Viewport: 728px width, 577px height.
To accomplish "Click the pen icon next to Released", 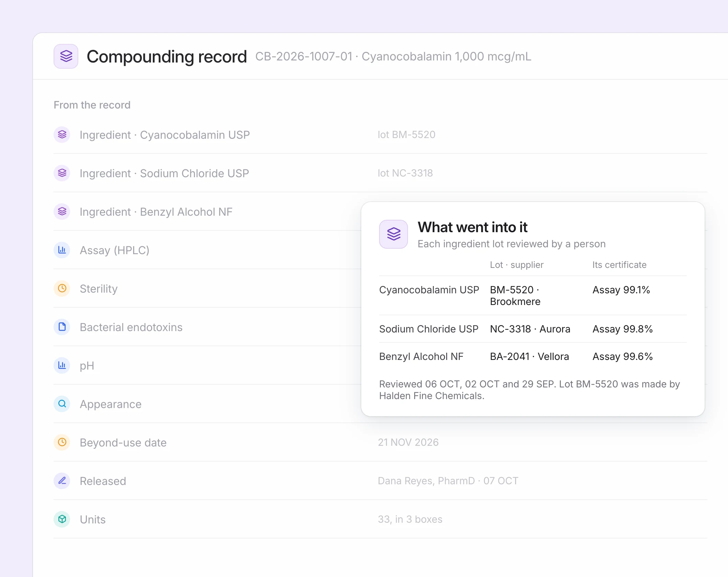I will (62, 481).
